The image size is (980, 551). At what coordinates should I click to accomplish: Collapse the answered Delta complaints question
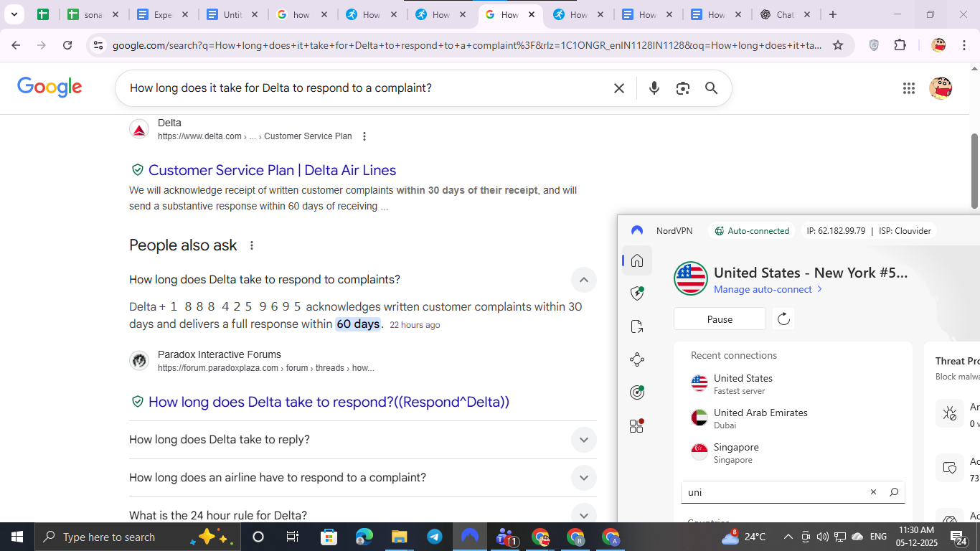[584, 280]
